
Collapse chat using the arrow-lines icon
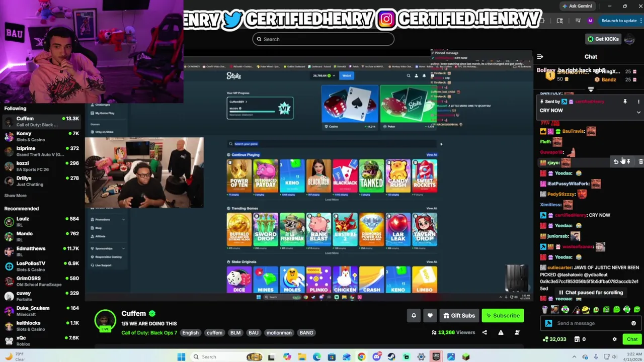pos(540,57)
